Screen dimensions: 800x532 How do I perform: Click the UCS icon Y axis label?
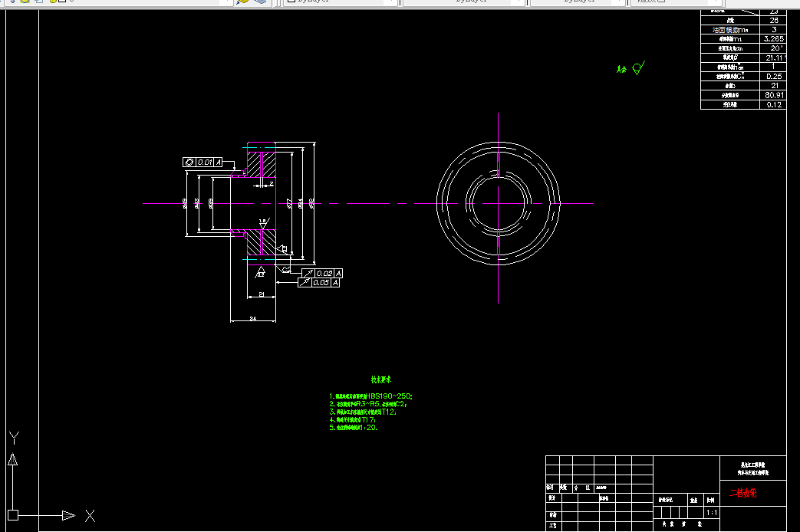[14, 438]
